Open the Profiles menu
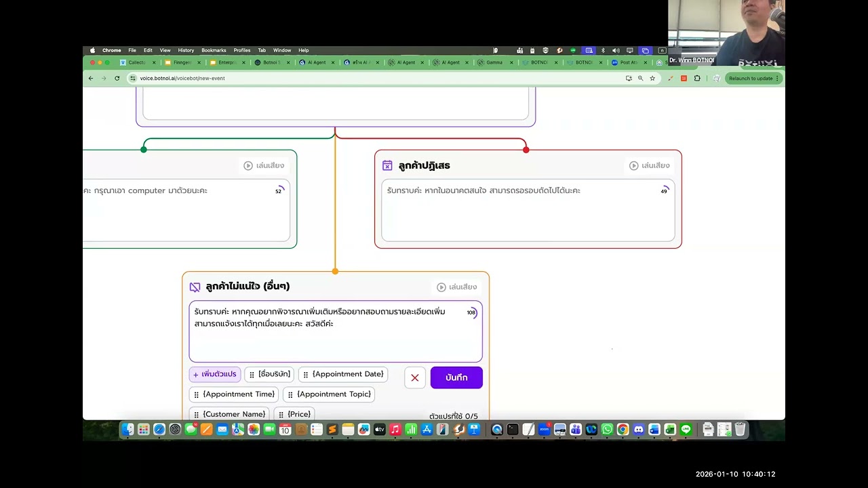The height and width of the screenshot is (488, 868). (x=242, y=50)
